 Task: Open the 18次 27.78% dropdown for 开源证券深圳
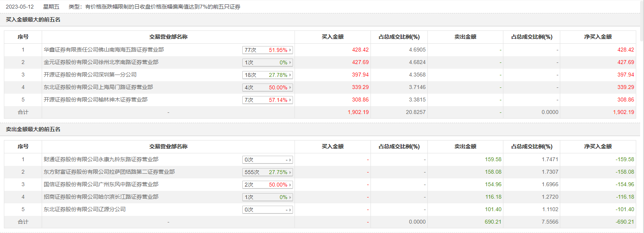tap(267, 75)
